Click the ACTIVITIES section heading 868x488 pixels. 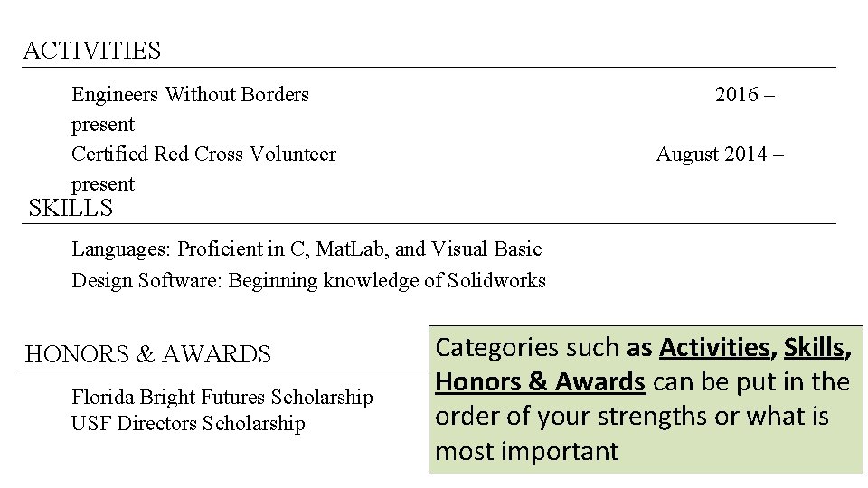[92, 51]
